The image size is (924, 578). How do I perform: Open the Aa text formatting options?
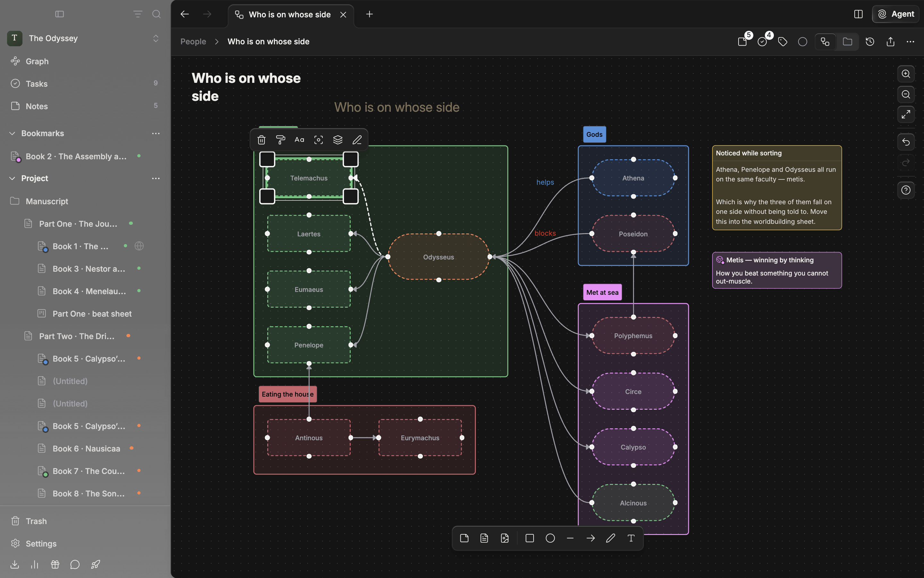click(299, 140)
